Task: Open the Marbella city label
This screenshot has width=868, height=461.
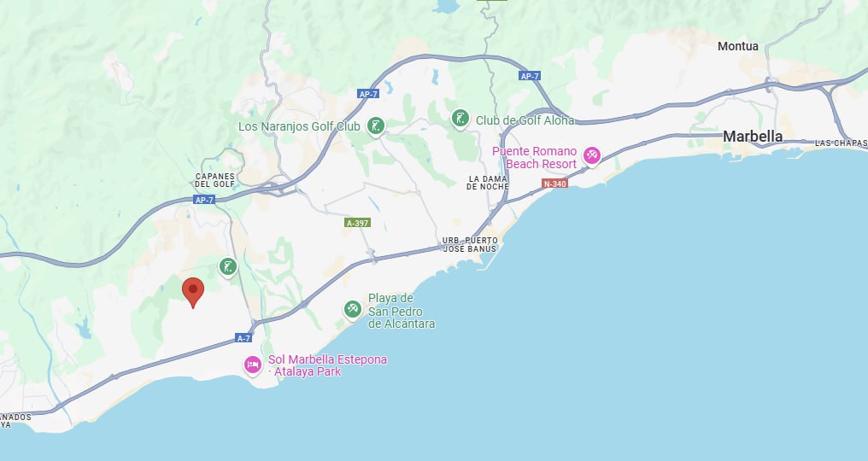Action: [753, 136]
